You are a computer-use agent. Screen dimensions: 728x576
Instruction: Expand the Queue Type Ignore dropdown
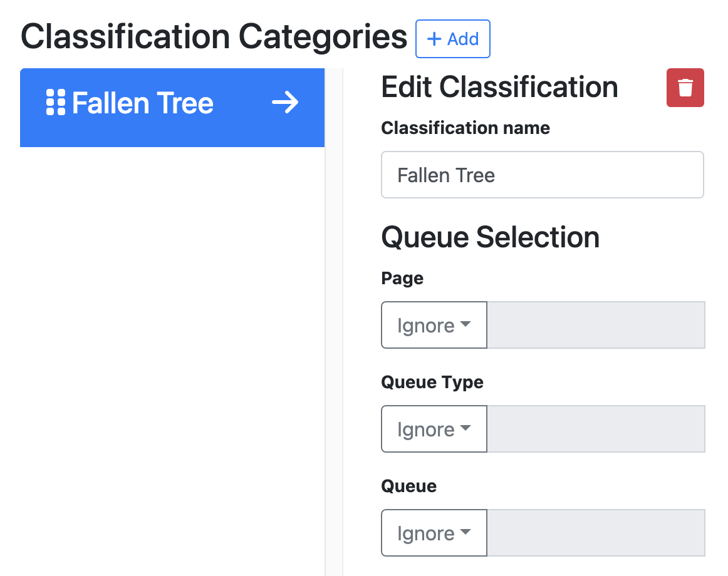(434, 429)
